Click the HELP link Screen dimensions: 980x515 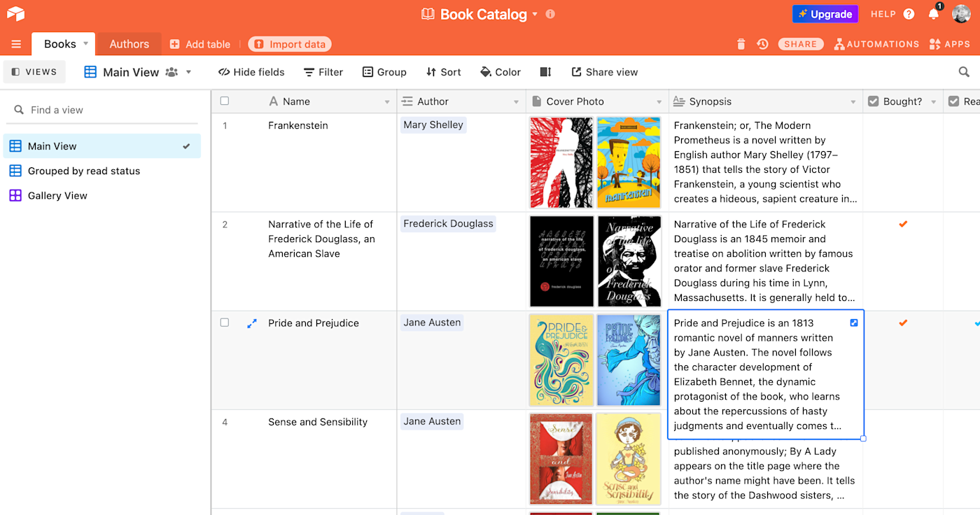coord(883,14)
